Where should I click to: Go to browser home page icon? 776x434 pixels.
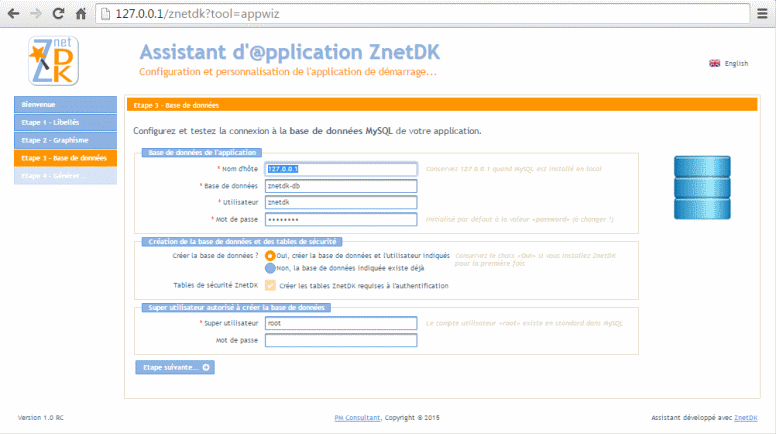(x=81, y=13)
